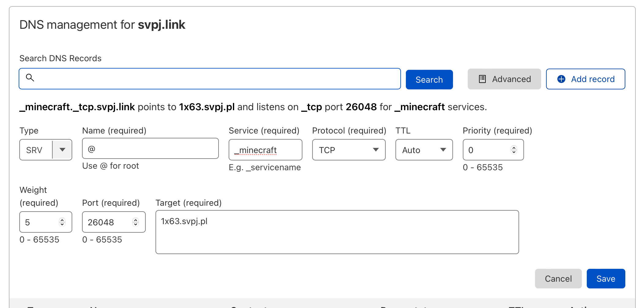The image size is (644, 308).
Task: Add a new DNS record
Action: point(586,79)
